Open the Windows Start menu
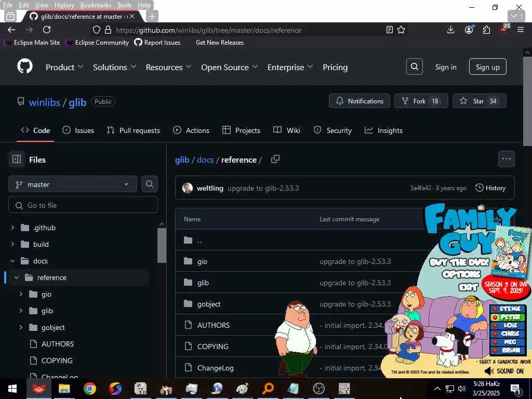This screenshot has width=532, height=399. tap(12, 389)
